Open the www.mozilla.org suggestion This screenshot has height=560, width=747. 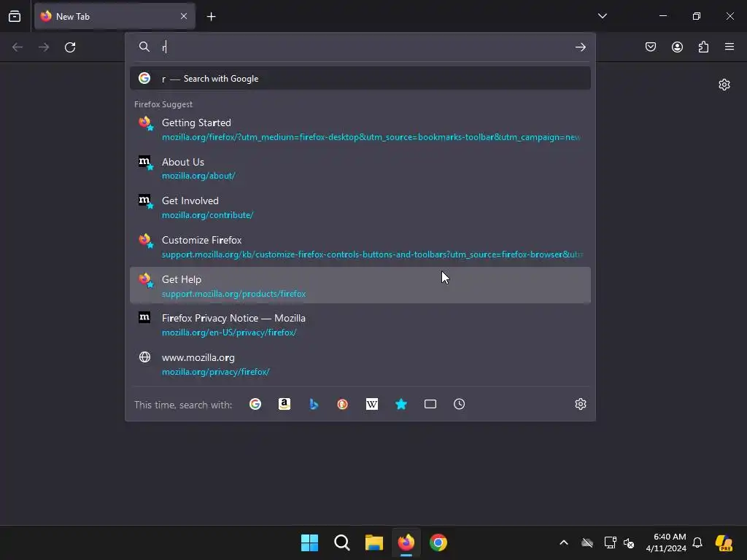click(360, 364)
